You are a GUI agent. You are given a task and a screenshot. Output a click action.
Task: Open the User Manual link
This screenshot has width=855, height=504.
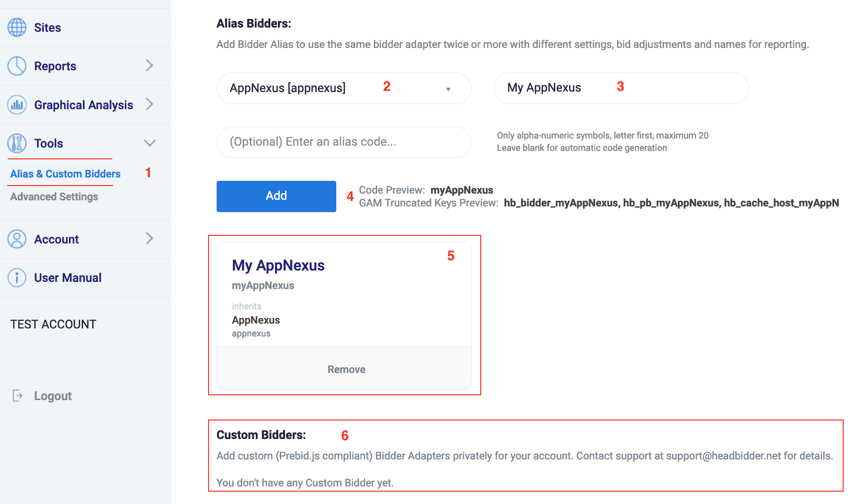point(67,278)
